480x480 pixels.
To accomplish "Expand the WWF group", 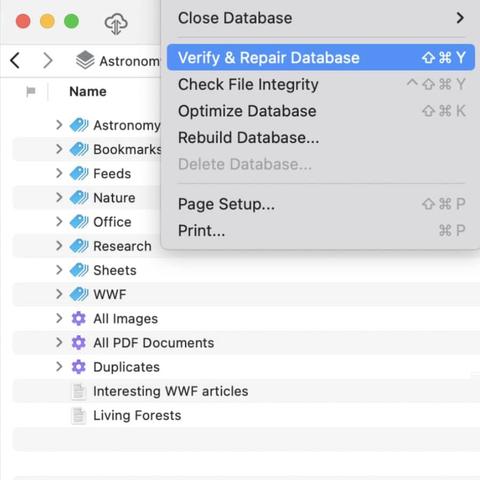I will click(59, 294).
